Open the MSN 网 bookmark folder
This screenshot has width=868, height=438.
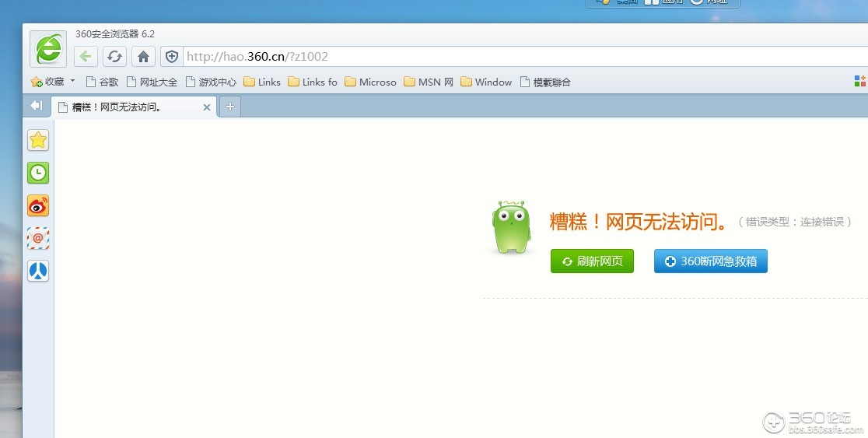(429, 82)
